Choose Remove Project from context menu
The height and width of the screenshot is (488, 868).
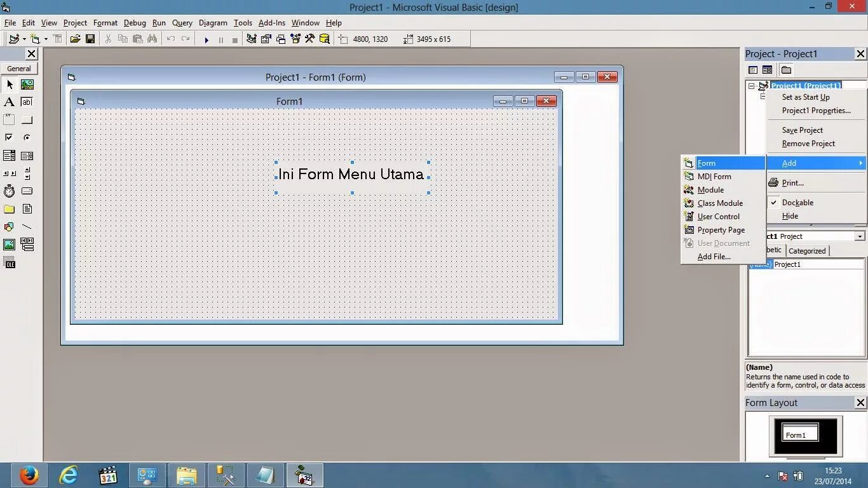(817, 144)
